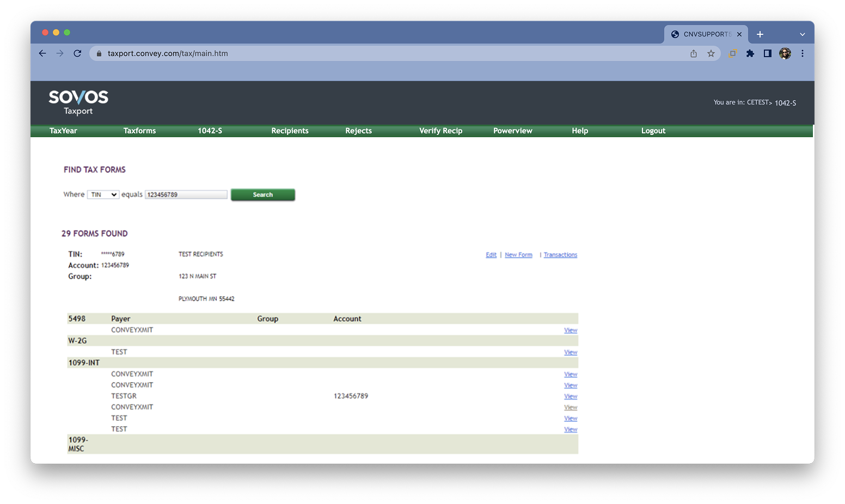Click the share page icon
Screen dimensions: 845x504
tap(694, 53)
